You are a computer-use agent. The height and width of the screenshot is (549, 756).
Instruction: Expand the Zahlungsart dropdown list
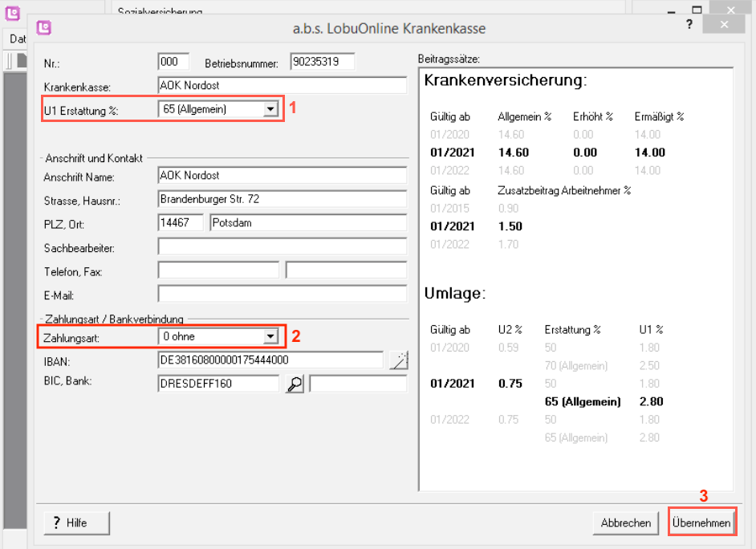coord(270,336)
